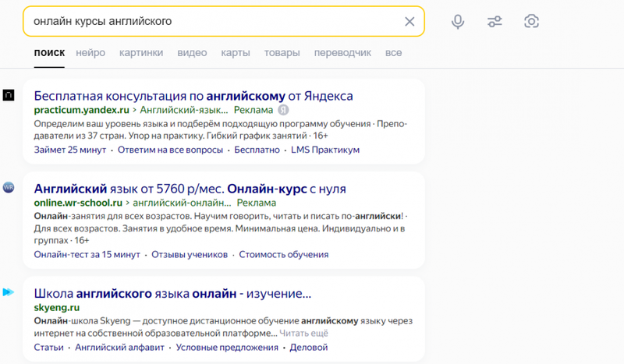Switch to the 'карты' tab
This screenshot has height=364, width=624.
[x=236, y=53]
